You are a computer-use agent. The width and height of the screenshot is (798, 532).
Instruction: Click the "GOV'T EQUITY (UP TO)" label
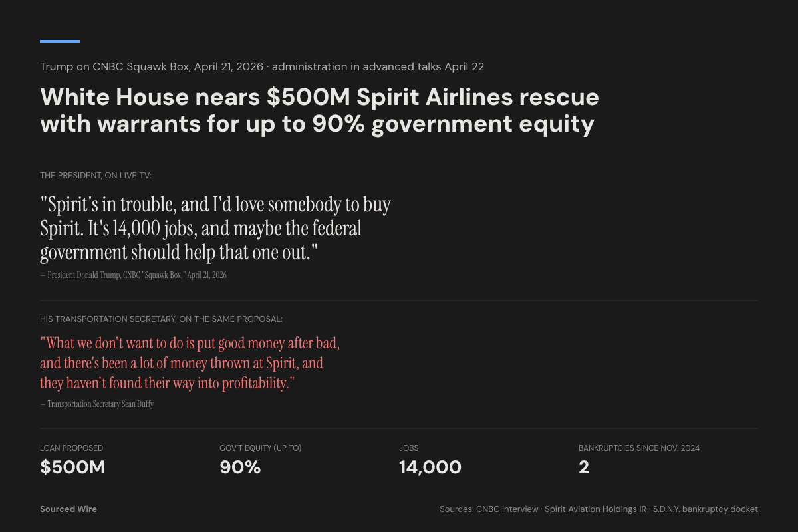tap(260, 448)
